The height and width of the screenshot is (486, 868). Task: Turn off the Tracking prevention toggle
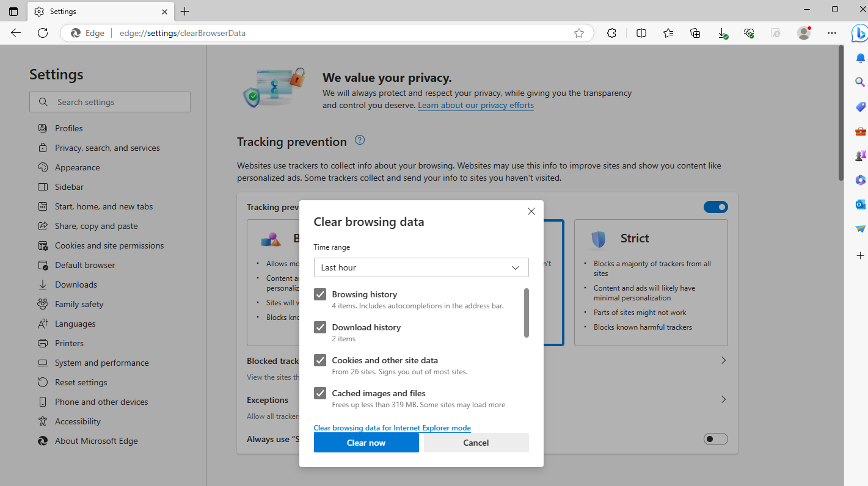[715, 207]
